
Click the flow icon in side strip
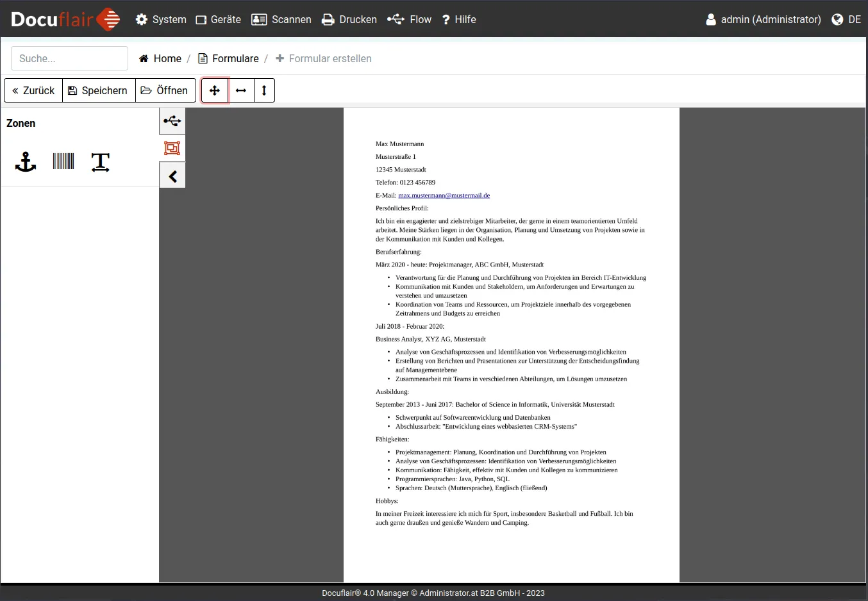pos(172,121)
